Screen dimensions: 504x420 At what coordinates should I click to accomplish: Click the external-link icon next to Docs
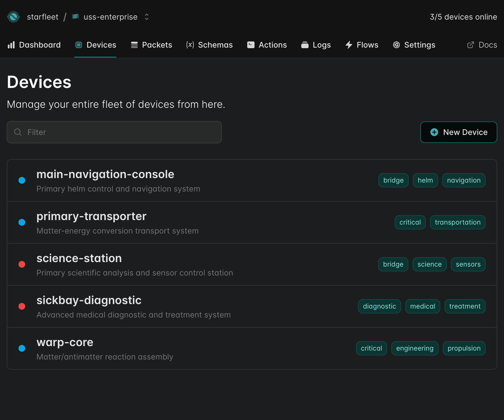click(x=470, y=45)
